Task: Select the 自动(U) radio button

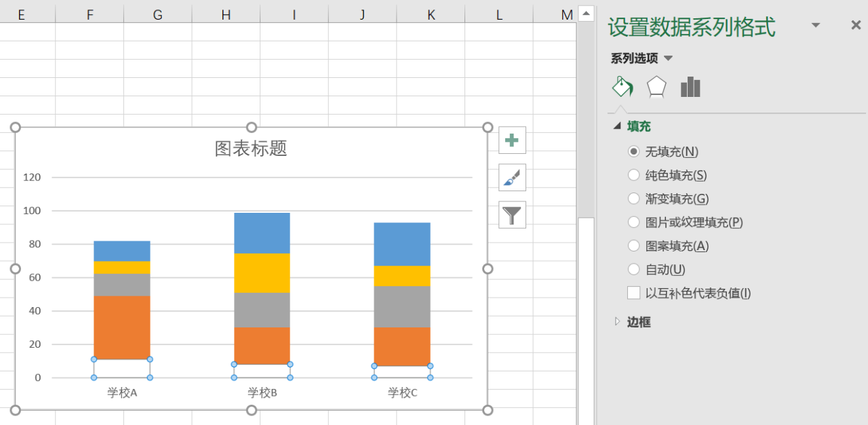Action: coord(633,269)
